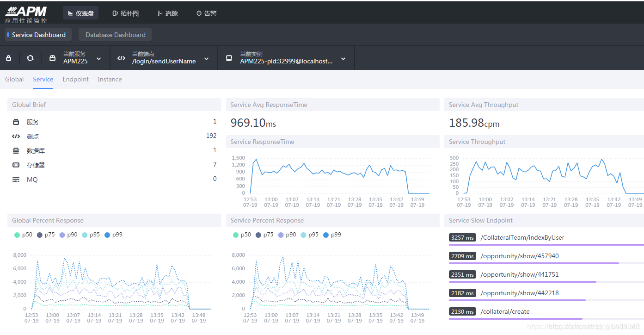Click the 185.98cpm throughput value
644x335 pixels.
coord(474,123)
